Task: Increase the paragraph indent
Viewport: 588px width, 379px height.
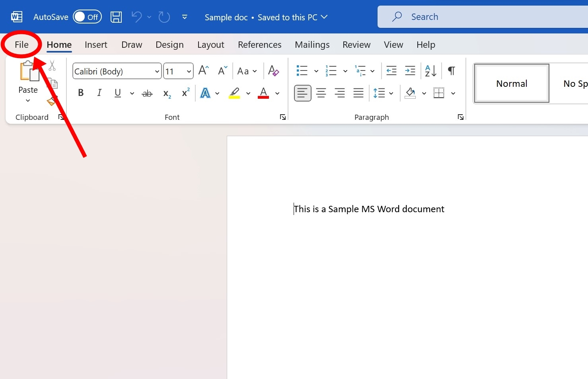Action: click(410, 71)
